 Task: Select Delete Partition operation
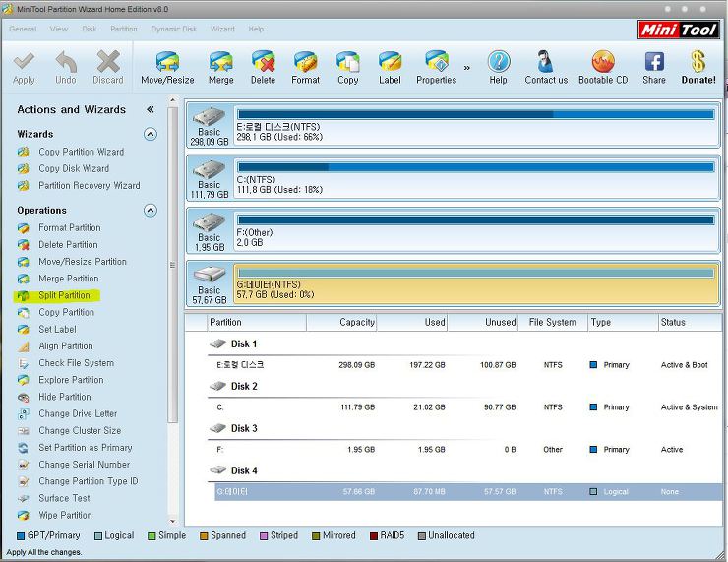pos(68,245)
